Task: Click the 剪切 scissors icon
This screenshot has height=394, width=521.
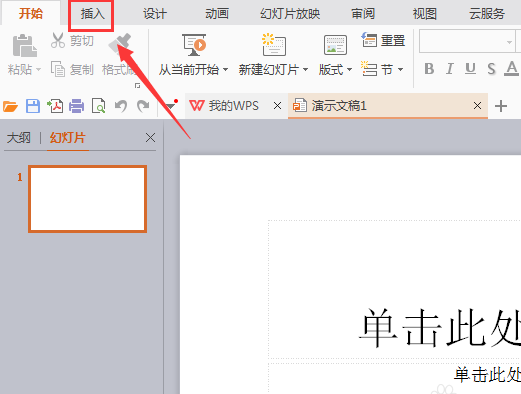Action: point(58,40)
